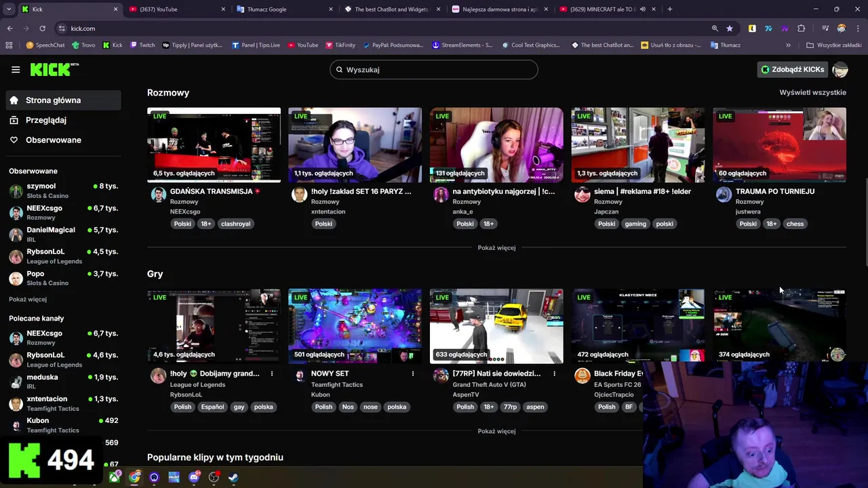Image resolution: width=868 pixels, height=488 pixels.
Task: Open the SpeechChat bookmark
Action: pos(45,45)
